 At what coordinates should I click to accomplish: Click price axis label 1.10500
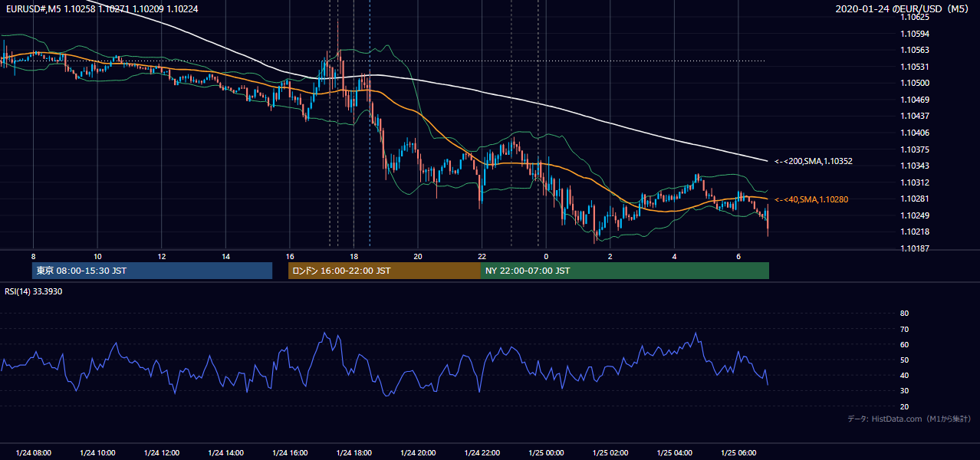coord(914,83)
